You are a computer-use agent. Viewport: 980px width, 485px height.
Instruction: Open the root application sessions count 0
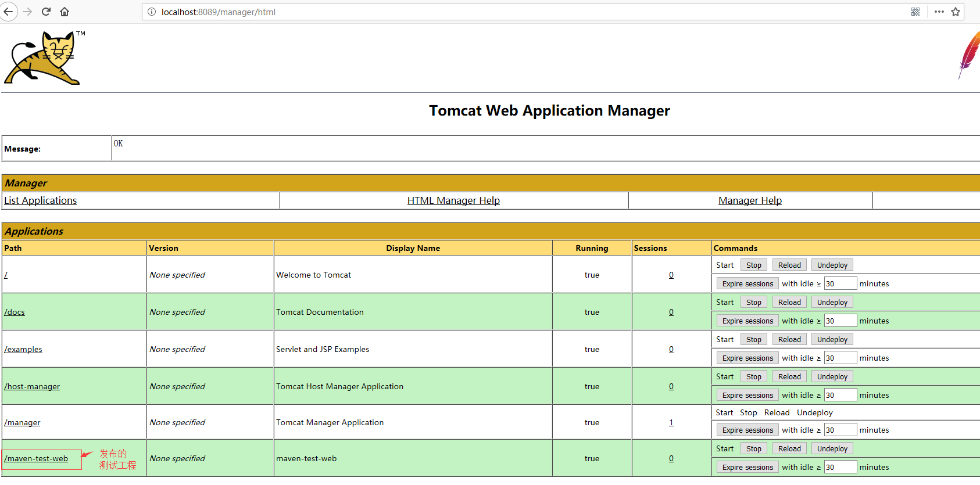[671, 275]
